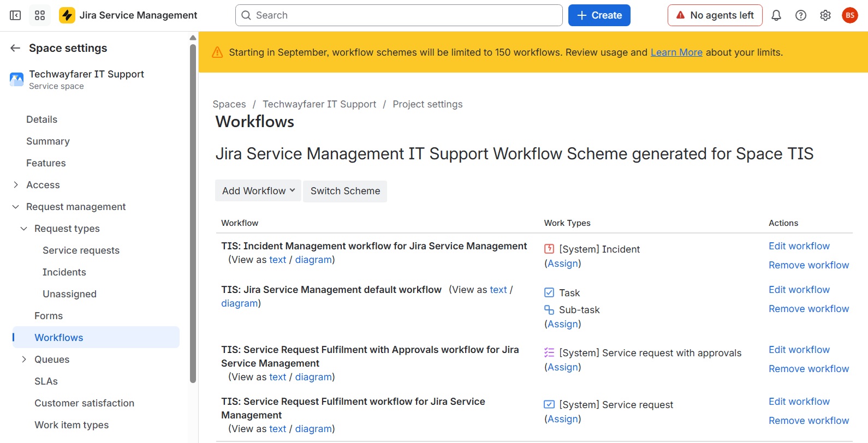Open the Add Workflow dropdown
This screenshot has height=443, width=868.
(x=258, y=191)
